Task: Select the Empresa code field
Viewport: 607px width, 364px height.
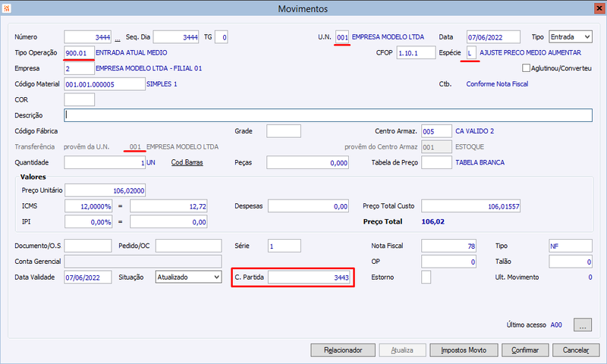Action: point(79,68)
